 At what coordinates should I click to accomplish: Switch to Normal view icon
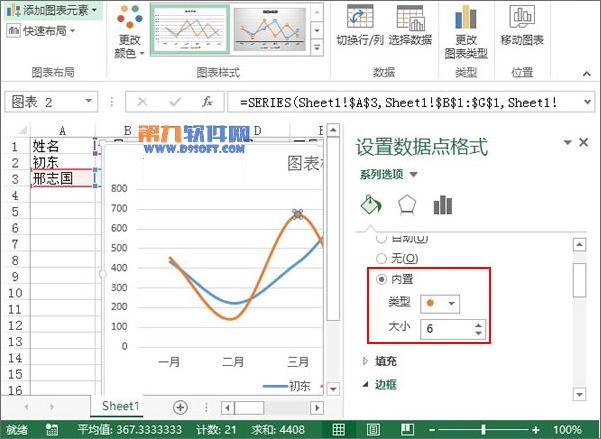click(x=338, y=429)
